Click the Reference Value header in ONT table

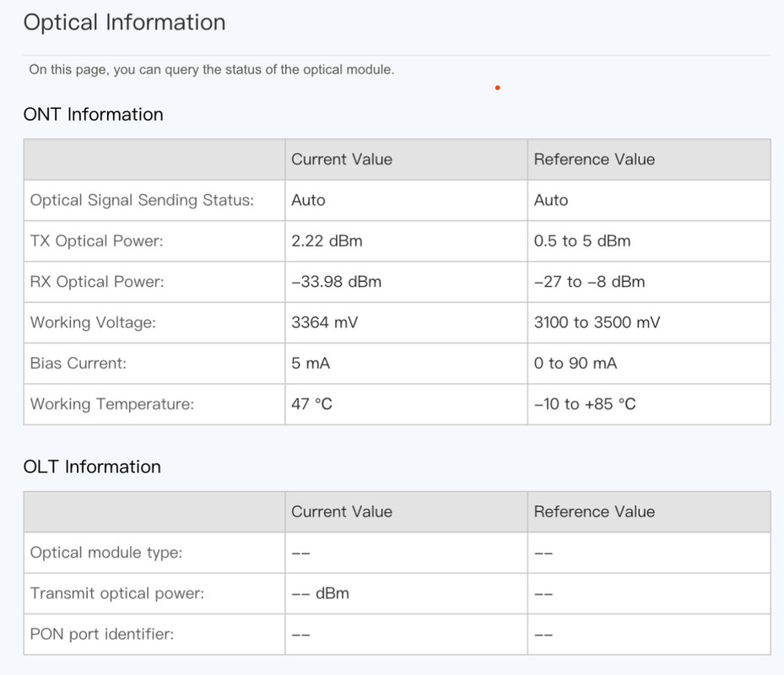594,159
